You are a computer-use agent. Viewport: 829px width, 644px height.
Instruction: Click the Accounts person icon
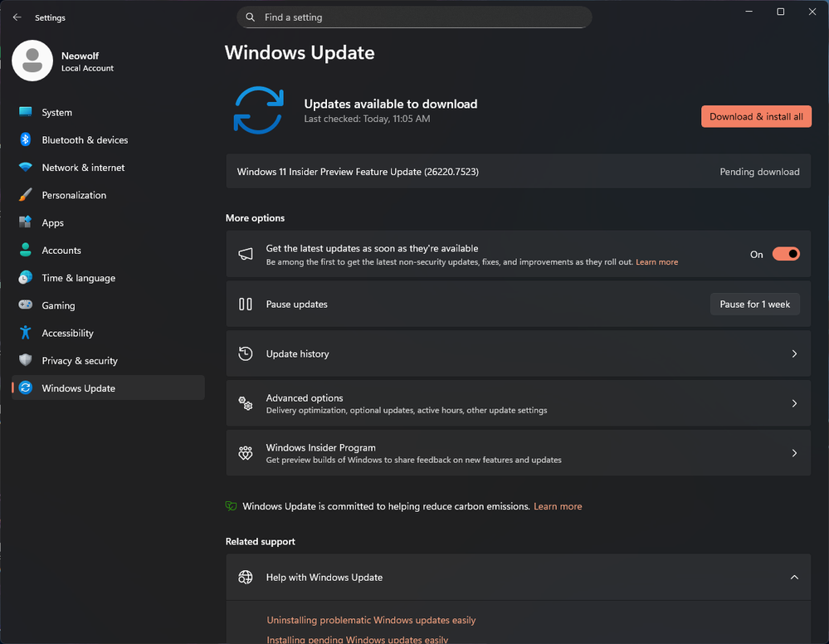point(26,250)
